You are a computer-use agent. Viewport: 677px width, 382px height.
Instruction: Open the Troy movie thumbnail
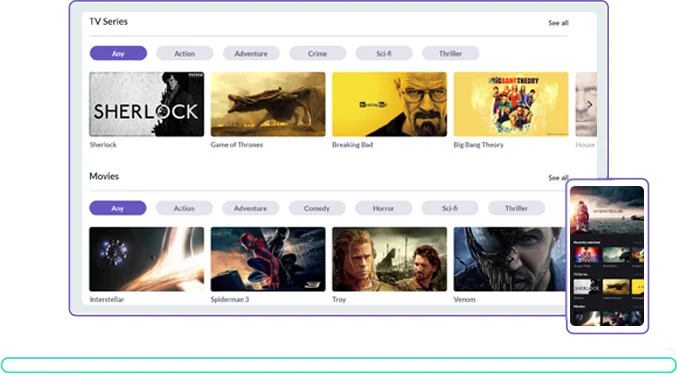pyautogui.click(x=389, y=259)
